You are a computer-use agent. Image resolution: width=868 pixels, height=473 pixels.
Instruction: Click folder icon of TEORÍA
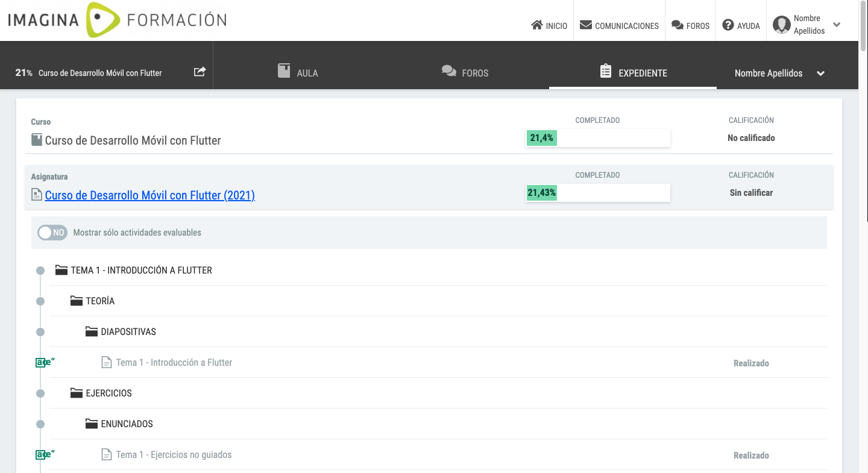[76, 301]
